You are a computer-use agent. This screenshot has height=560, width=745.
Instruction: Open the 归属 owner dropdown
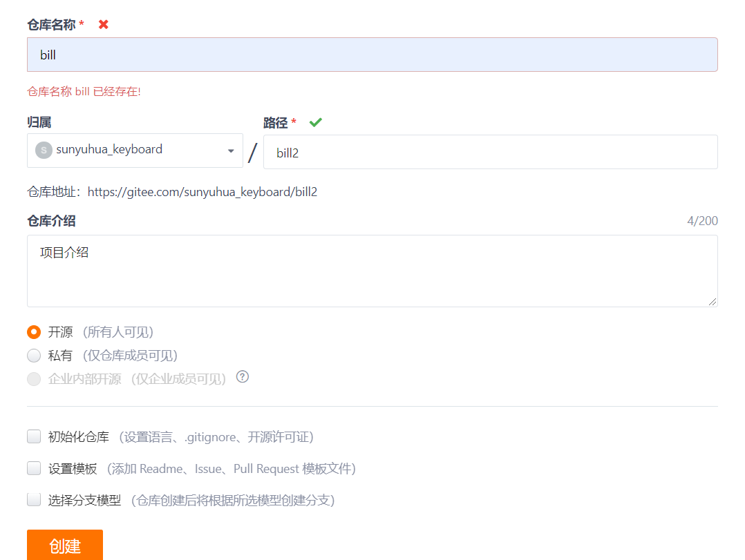tap(135, 150)
